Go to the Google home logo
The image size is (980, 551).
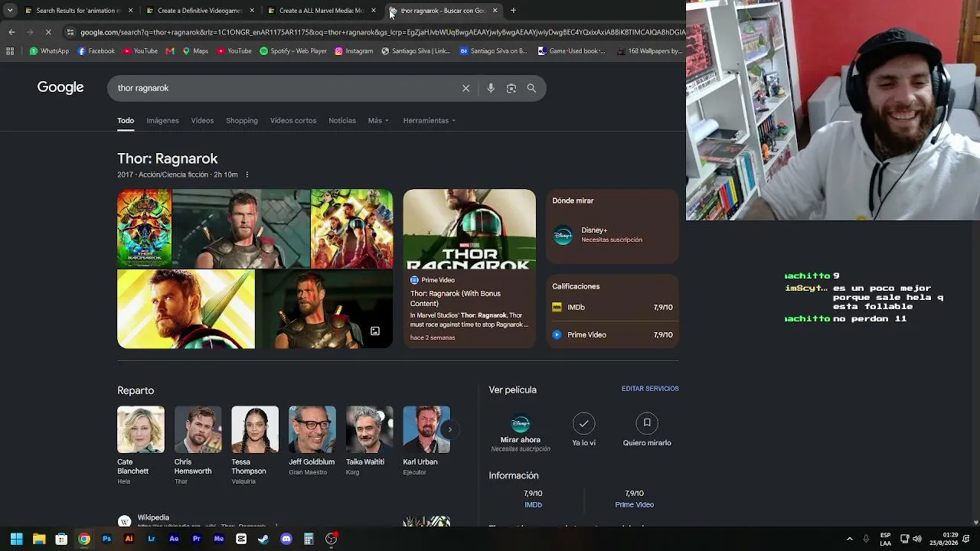(60, 87)
